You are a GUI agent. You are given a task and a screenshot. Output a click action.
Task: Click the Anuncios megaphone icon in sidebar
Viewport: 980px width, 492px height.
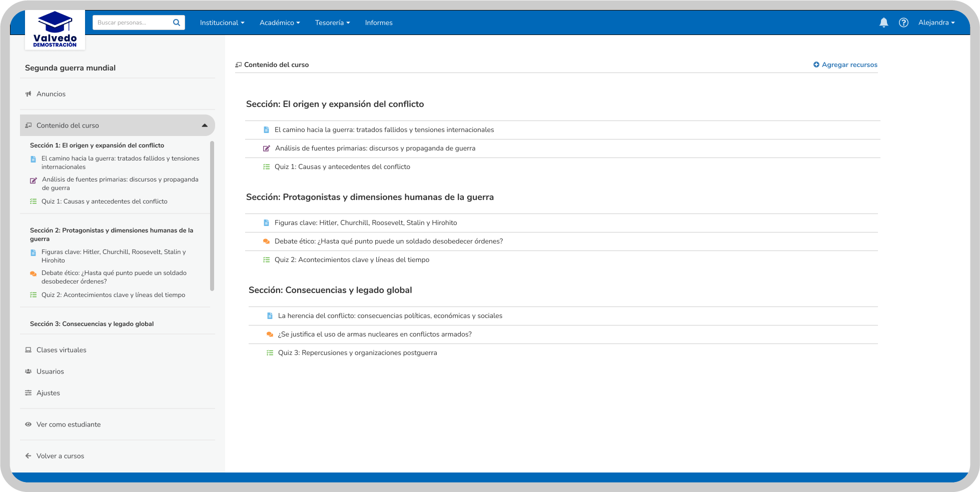(29, 94)
